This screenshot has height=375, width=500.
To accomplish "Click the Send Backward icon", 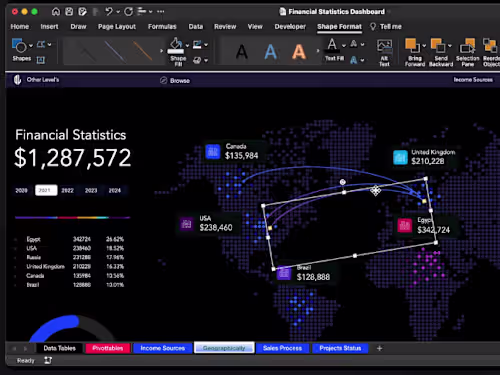I will pyautogui.click(x=438, y=46).
